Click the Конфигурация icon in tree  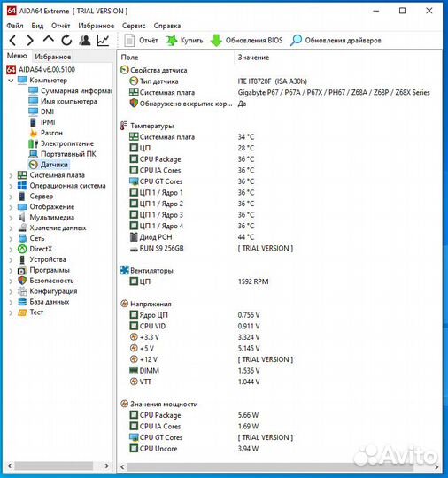coord(22,291)
